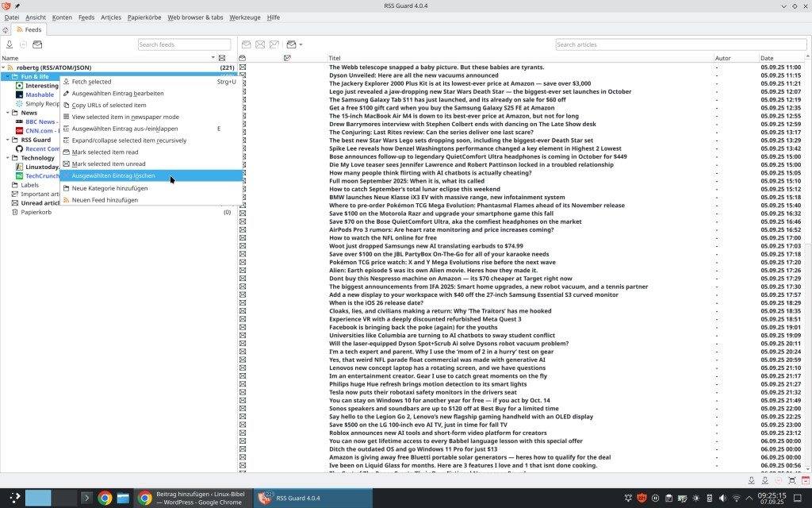
Task: Open the article filter dropdown arrow
Action: pos(301,44)
